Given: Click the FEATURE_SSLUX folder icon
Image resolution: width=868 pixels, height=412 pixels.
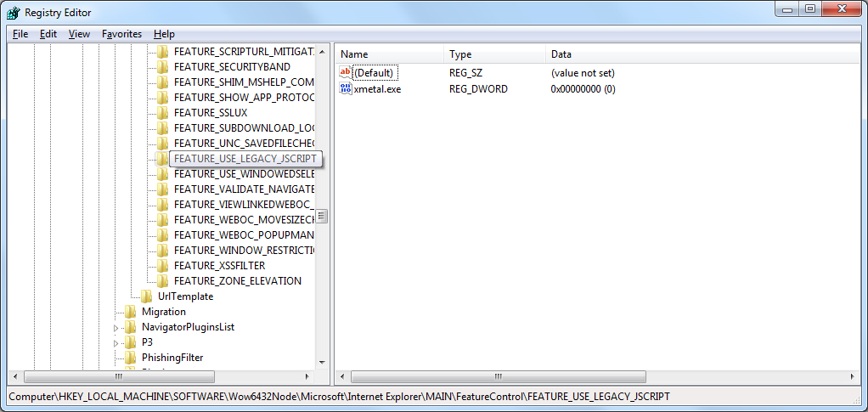Looking at the screenshot, I should (x=162, y=112).
